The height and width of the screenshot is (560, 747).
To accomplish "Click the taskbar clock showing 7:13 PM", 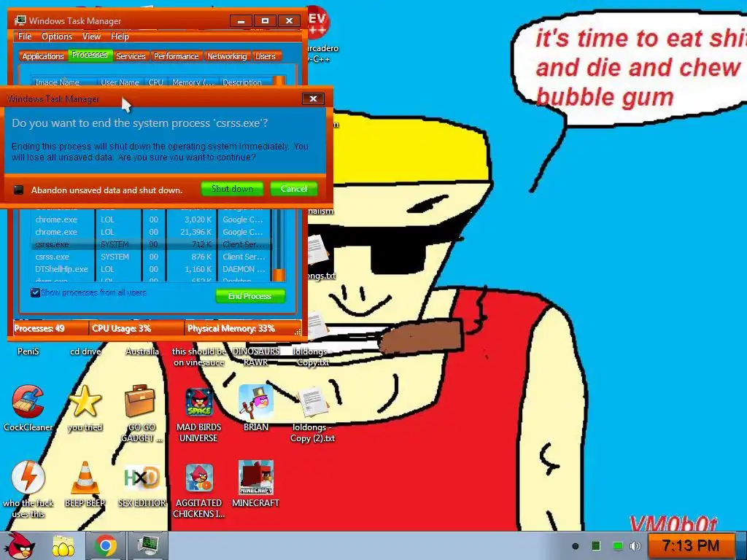I will click(691, 545).
